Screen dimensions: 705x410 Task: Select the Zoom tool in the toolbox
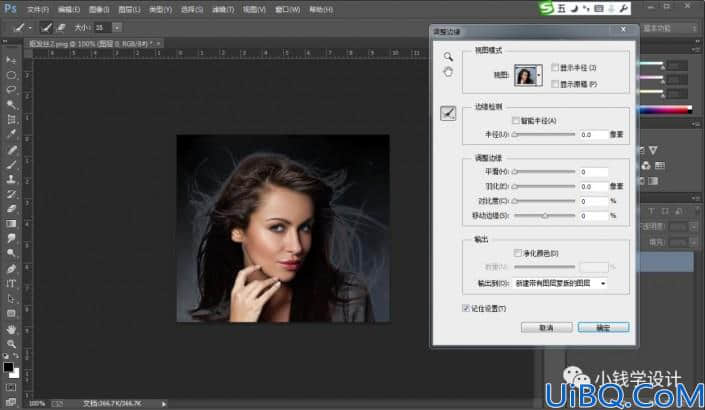pos(11,344)
